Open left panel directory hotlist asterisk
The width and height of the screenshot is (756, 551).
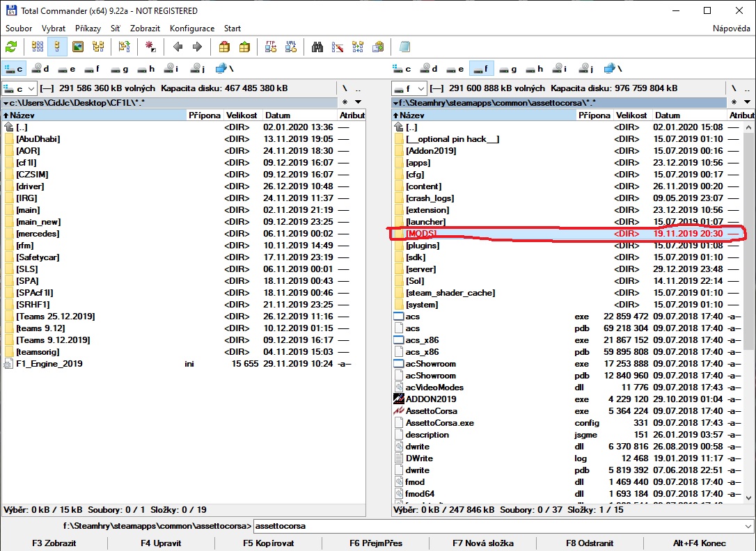click(345, 102)
